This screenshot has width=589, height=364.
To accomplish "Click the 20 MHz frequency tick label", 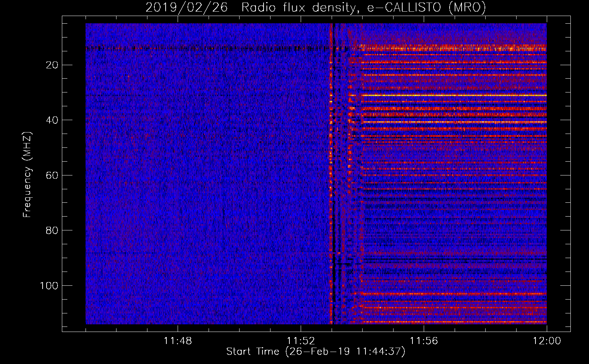I will (x=52, y=65).
